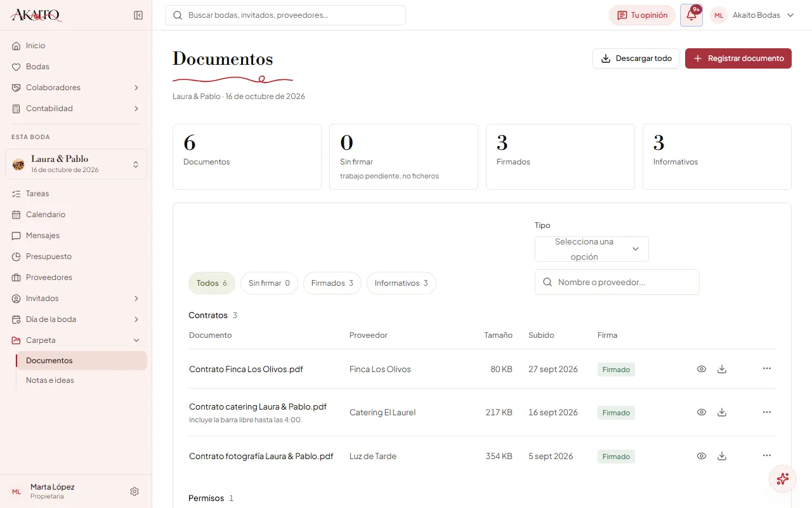Open the Tareas page
This screenshot has height=508, width=812.
coord(76,194)
